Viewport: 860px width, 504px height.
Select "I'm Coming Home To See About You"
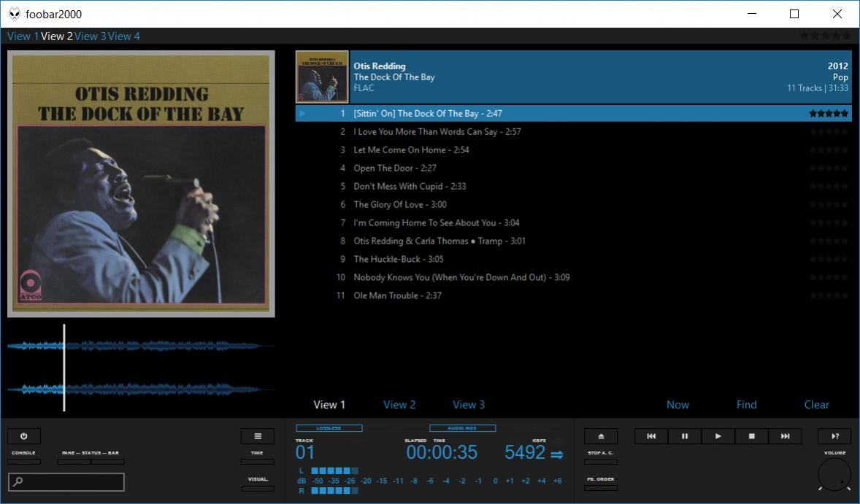coord(573,222)
